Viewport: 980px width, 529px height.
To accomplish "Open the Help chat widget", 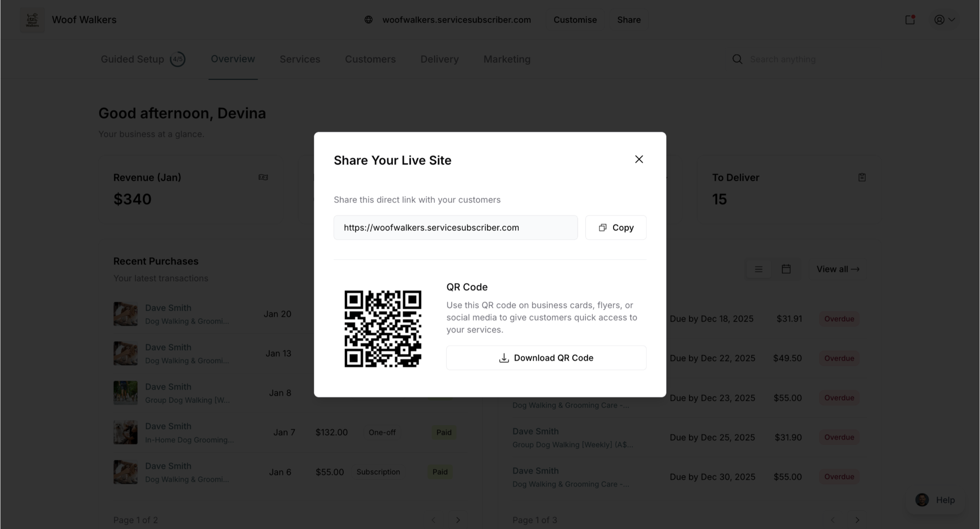I will point(935,500).
